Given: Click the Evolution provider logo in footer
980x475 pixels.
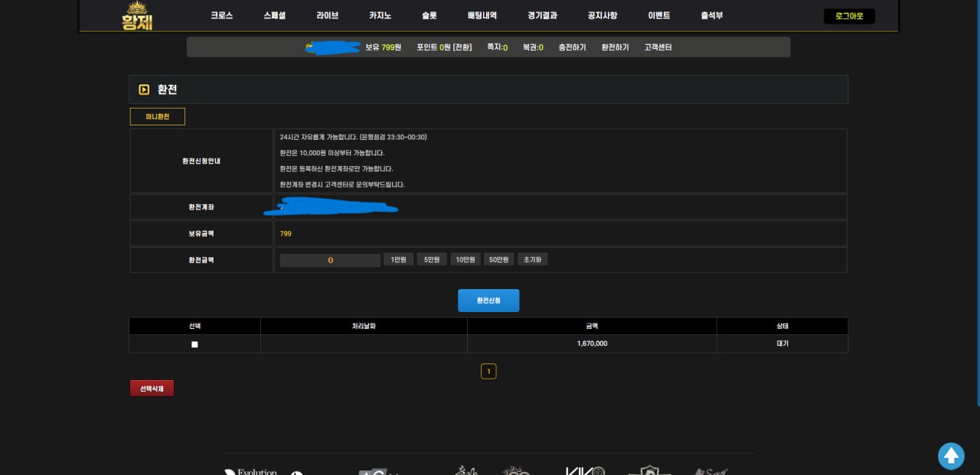Looking at the screenshot, I should (250, 471).
